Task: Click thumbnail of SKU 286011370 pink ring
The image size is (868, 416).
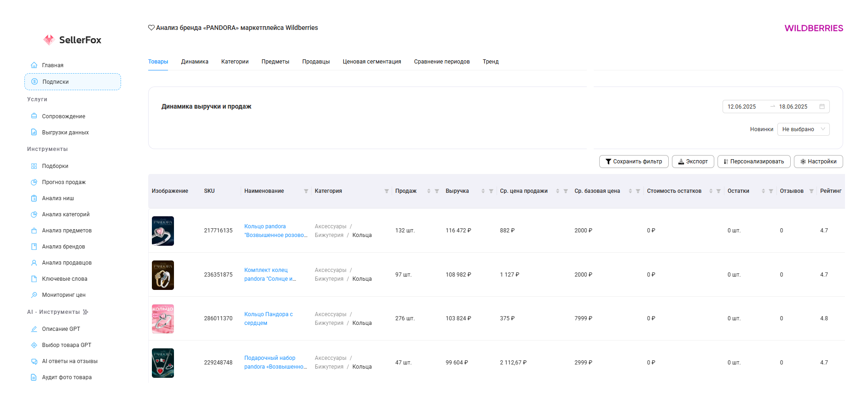Action: click(x=163, y=319)
